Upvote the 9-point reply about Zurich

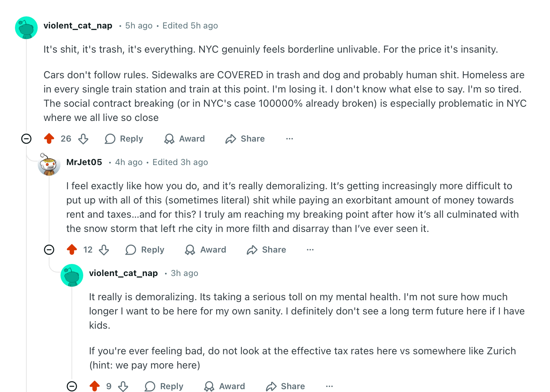95,386
